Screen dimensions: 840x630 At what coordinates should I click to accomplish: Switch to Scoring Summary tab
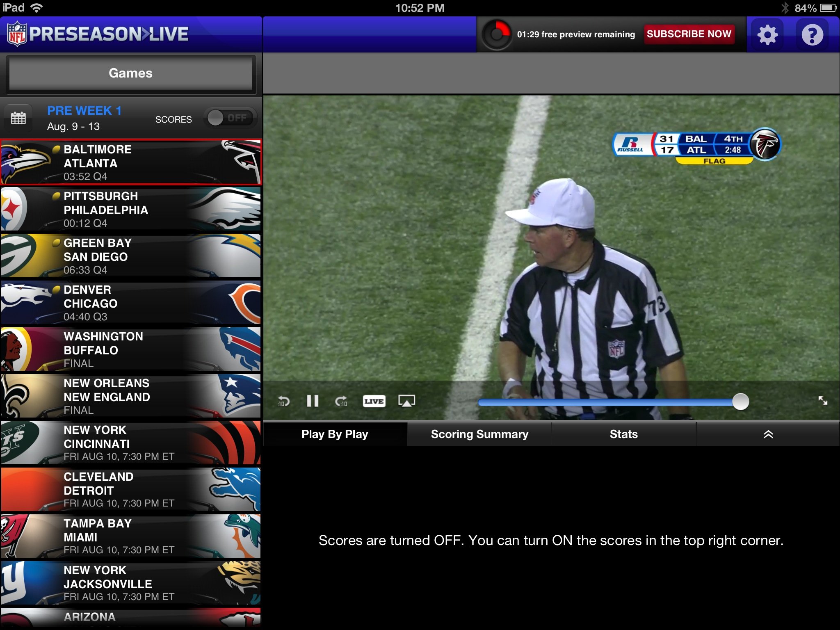(x=479, y=434)
